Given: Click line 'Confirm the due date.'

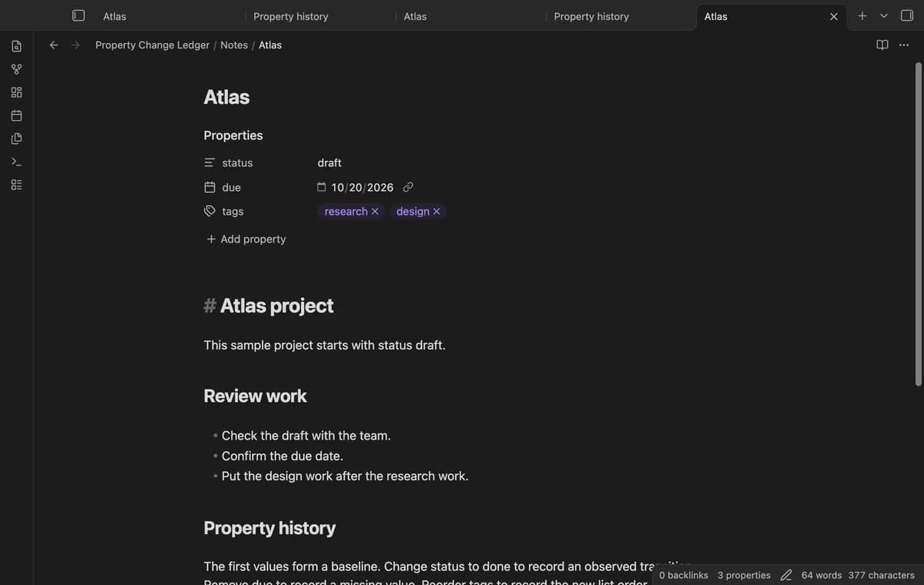Looking at the screenshot, I should click(x=283, y=456).
